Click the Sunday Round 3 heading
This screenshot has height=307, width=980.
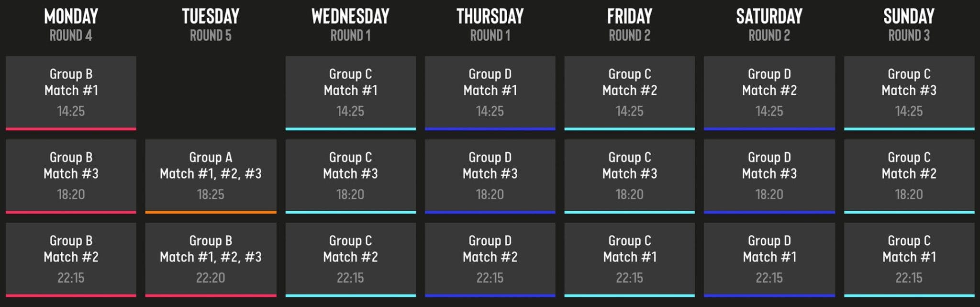(909, 25)
